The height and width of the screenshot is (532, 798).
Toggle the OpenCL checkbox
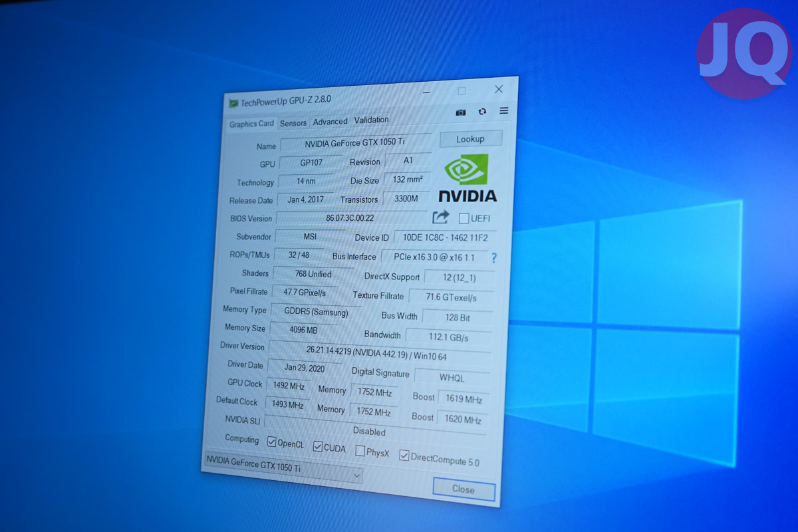[x=271, y=442]
